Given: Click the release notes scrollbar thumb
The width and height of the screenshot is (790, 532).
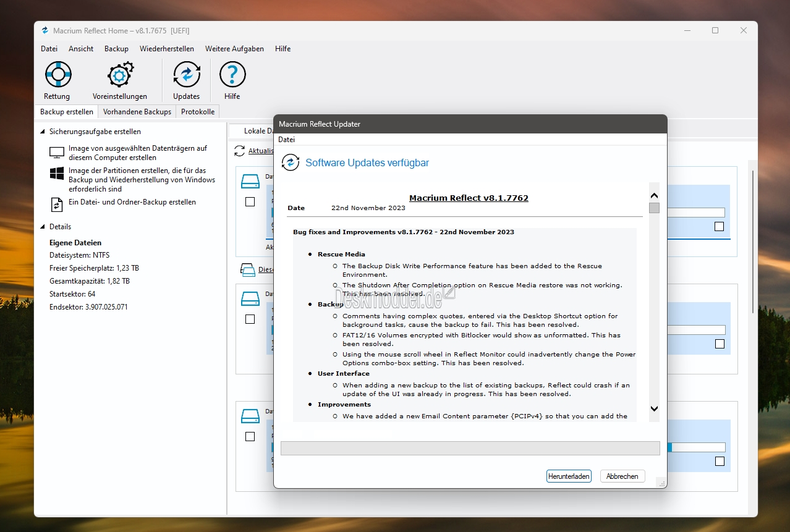Looking at the screenshot, I should [654, 208].
